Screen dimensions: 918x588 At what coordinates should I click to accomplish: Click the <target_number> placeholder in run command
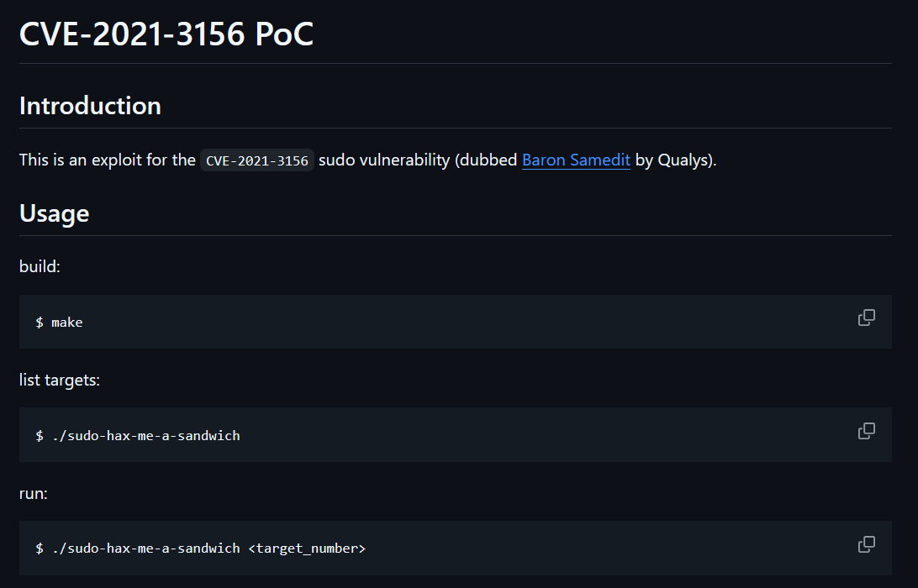coord(307,549)
